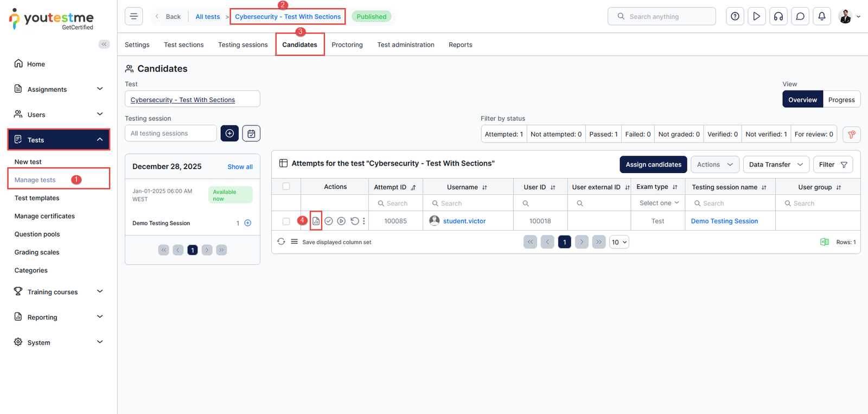This screenshot has width=868, height=414.
Task: Click the refresh table icon
Action: [x=281, y=242]
